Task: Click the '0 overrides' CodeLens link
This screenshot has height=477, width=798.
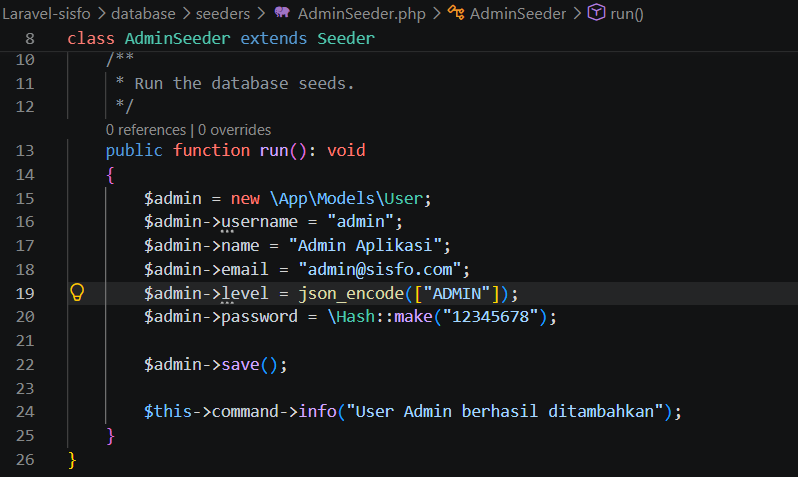Action: (234, 130)
